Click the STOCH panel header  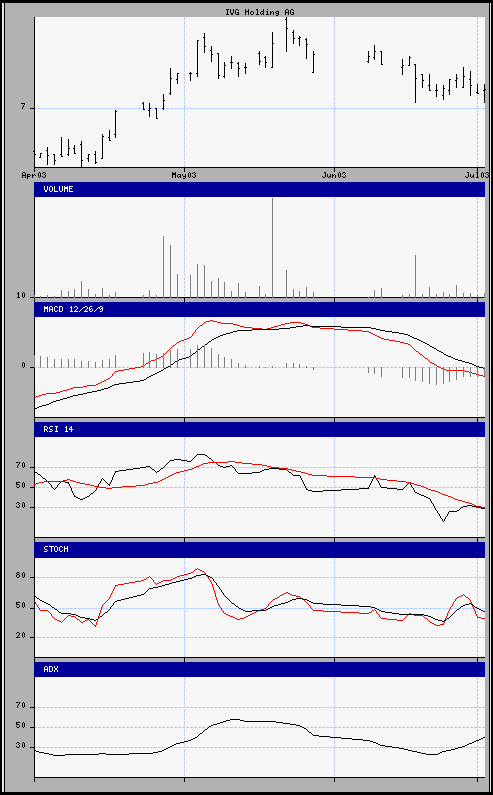pyautogui.click(x=260, y=550)
